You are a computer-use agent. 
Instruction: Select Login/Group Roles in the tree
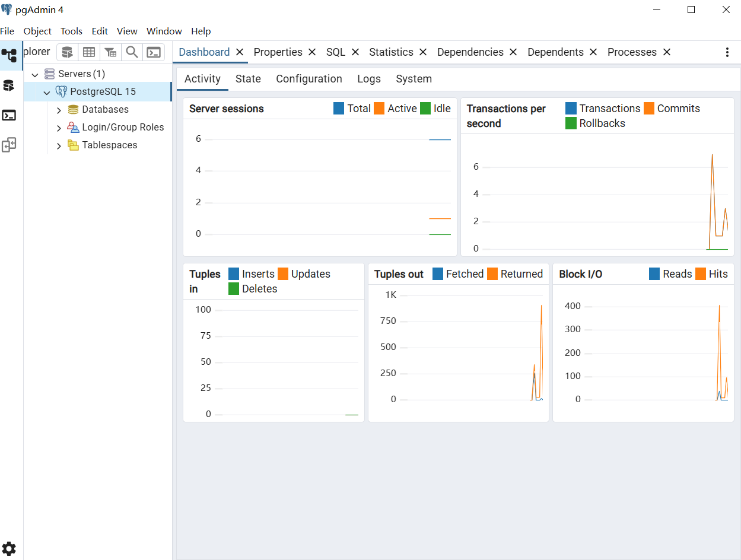(97, 127)
